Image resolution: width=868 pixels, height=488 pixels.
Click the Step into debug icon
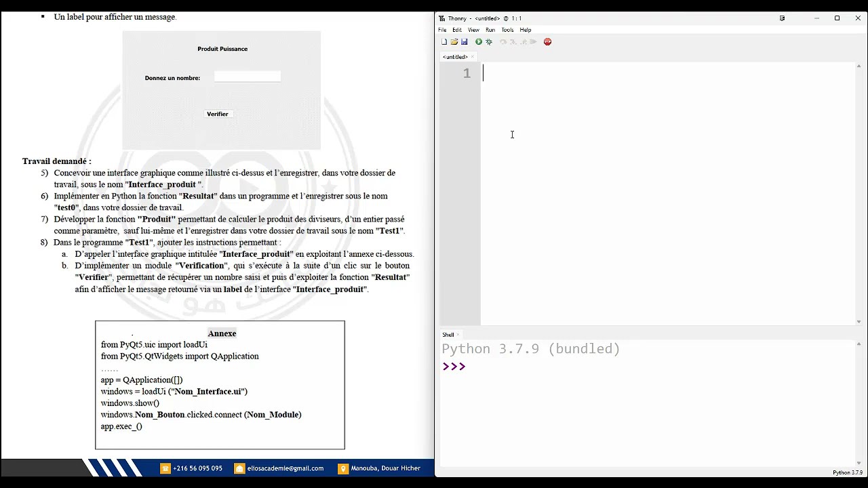tap(513, 42)
